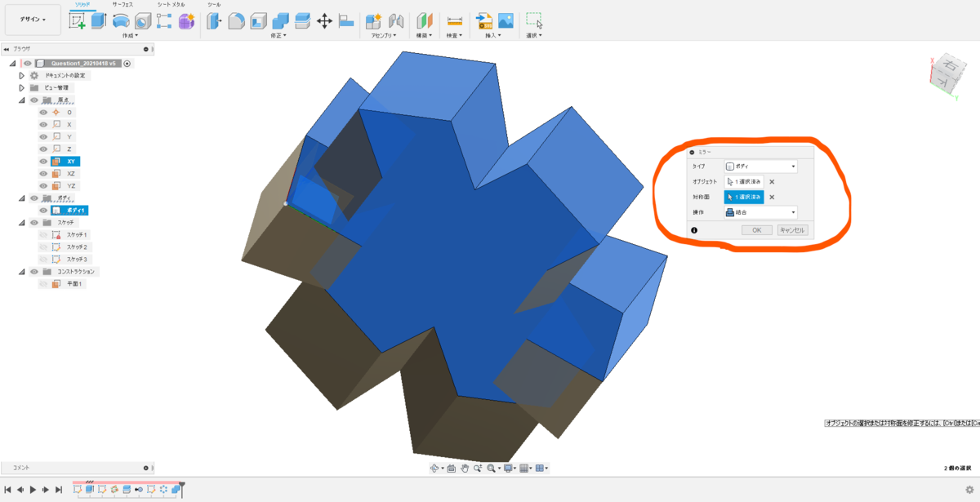Select the New Component tool
980x502 pixels.
pyautogui.click(x=374, y=21)
